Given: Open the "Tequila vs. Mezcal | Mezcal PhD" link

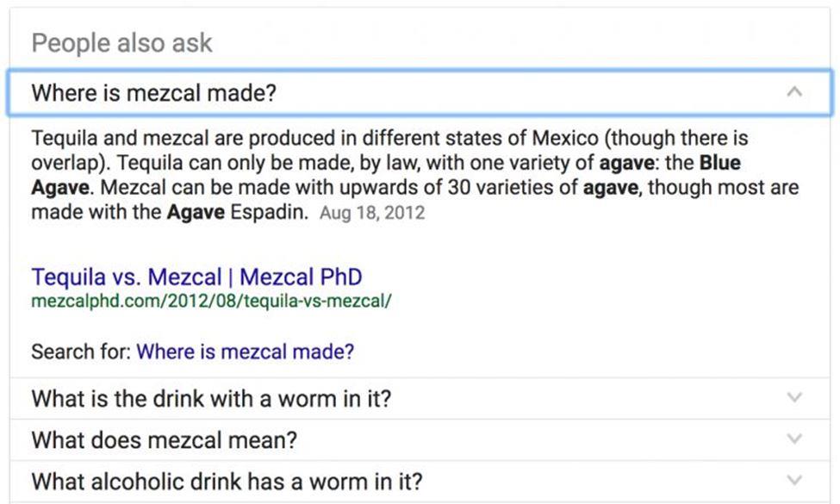Looking at the screenshot, I should click(x=196, y=277).
